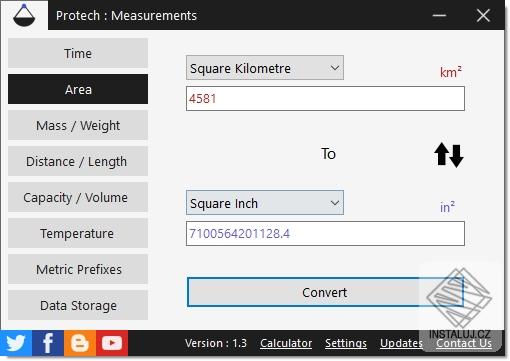Open the Settings link
The height and width of the screenshot is (361, 510).
click(346, 343)
